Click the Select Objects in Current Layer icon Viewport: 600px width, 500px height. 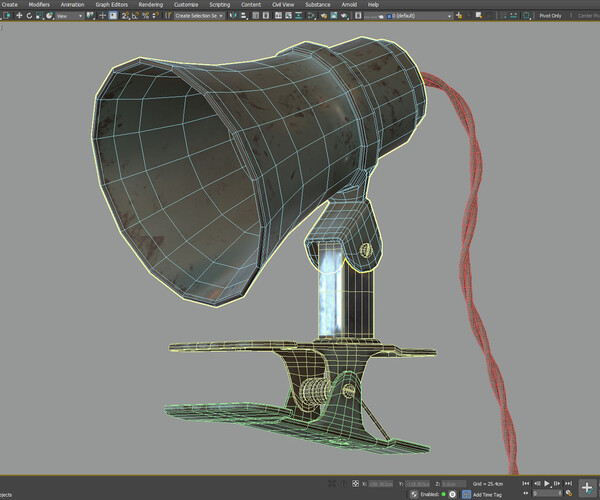[x=479, y=16]
